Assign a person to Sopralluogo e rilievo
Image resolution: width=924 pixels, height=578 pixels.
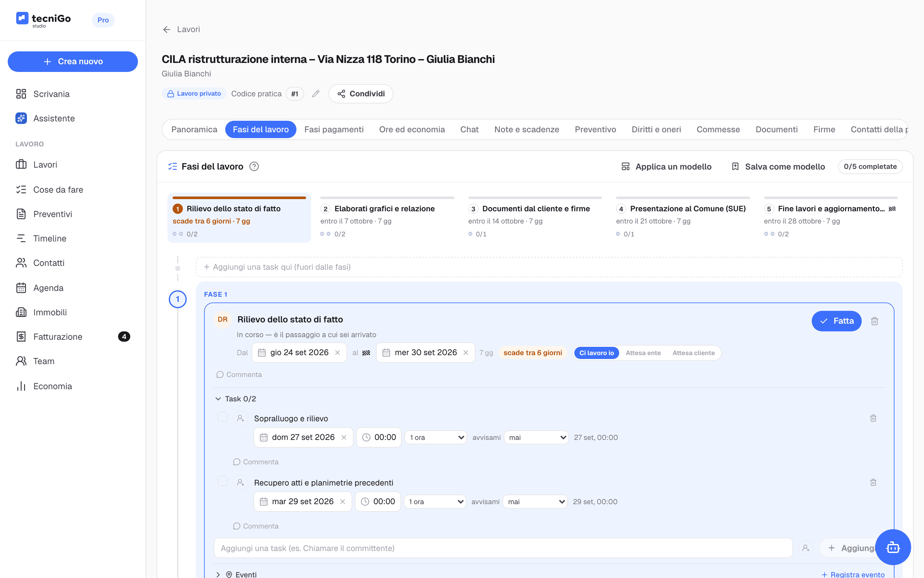241,418
